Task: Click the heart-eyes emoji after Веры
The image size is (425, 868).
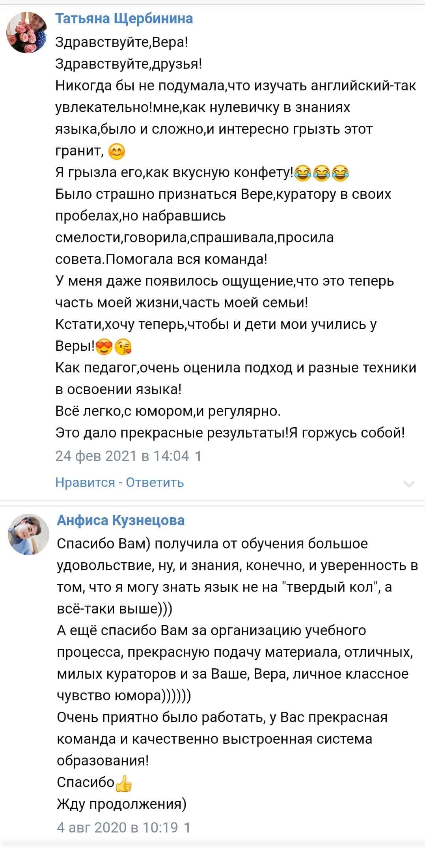Action: pos(104,347)
